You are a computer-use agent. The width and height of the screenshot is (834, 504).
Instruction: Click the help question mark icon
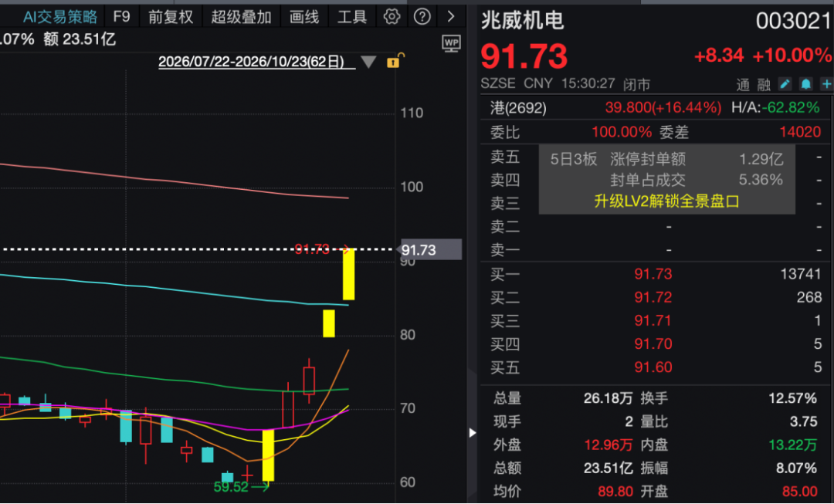[x=422, y=17]
